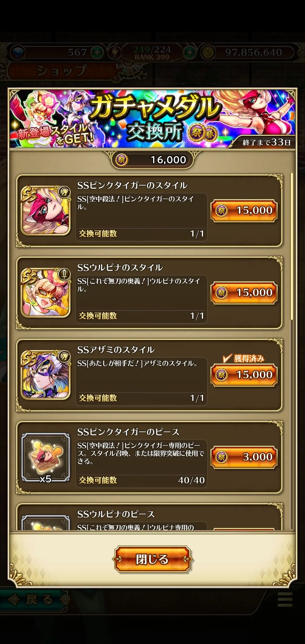Tap the blue diamond gem icon
Viewport: 305px width, 644px height.
click(18, 53)
